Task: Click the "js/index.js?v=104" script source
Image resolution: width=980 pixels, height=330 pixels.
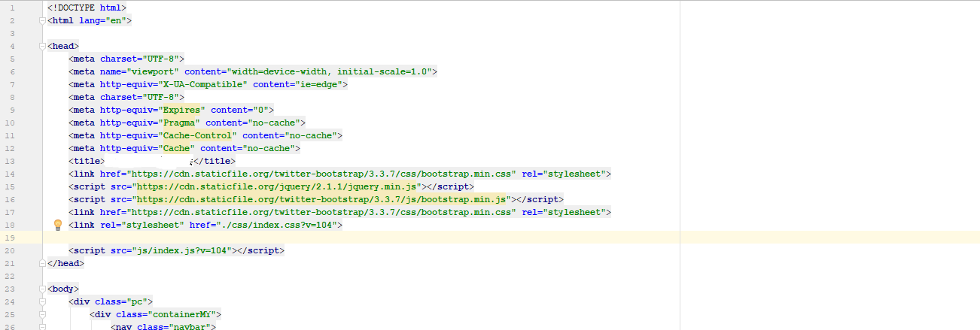Action: 182,250
